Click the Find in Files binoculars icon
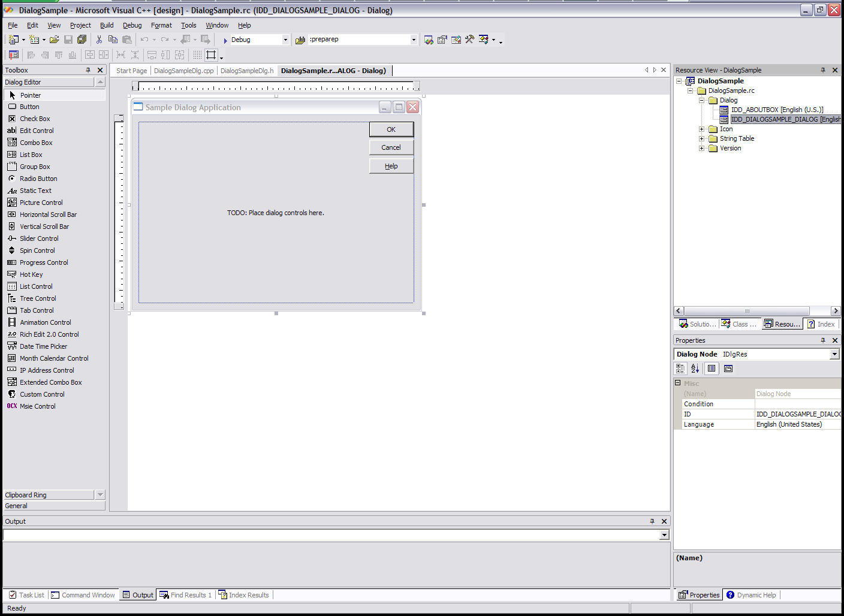 (300, 40)
